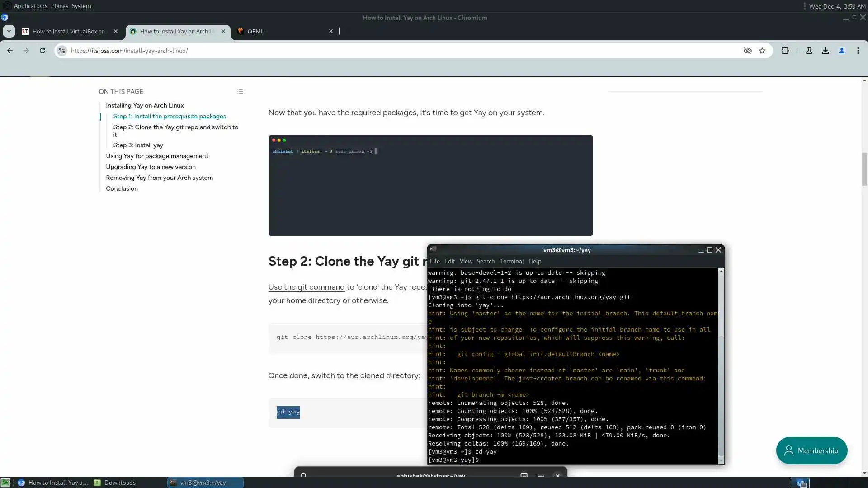Click the browser reload icon
Image resolution: width=868 pixels, height=488 pixels.
[42, 51]
